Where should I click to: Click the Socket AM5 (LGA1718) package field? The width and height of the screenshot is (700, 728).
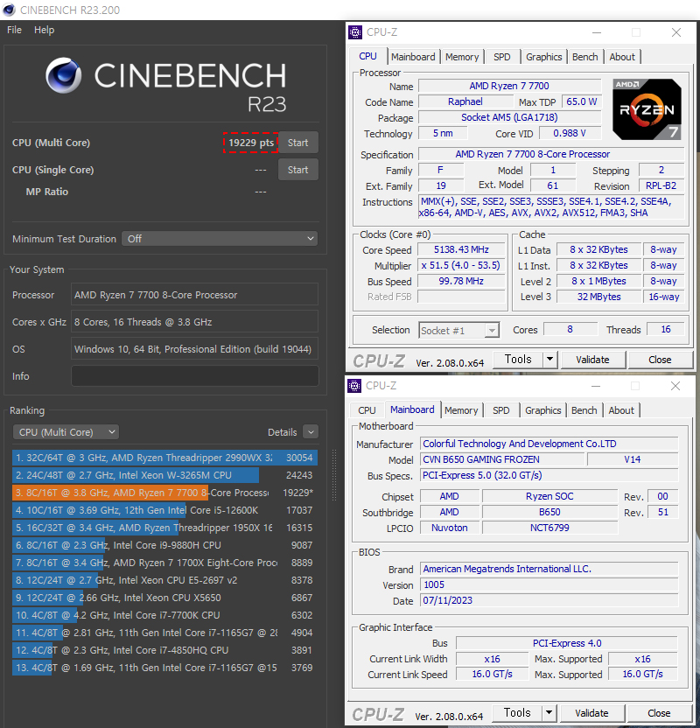[x=509, y=117]
